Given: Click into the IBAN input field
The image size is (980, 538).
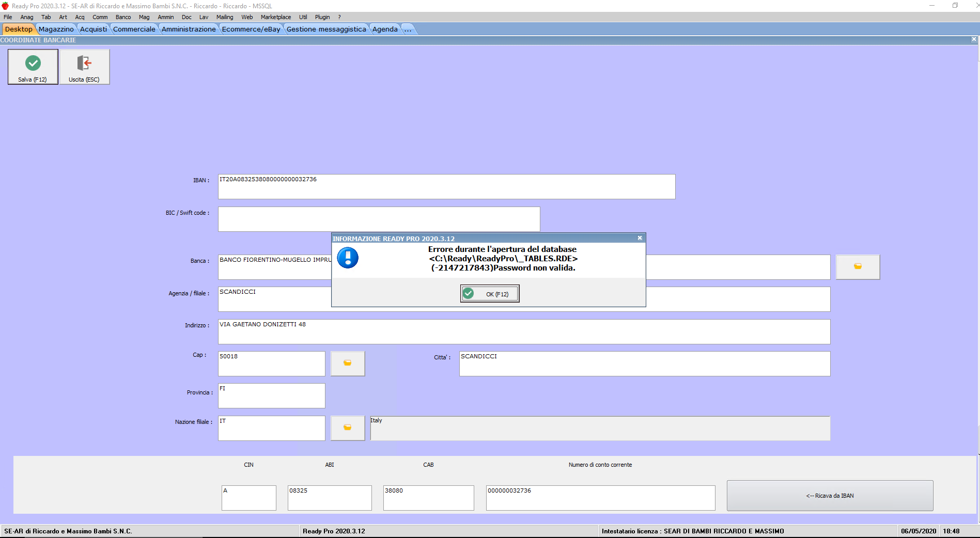Looking at the screenshot, I should (x=446, y=186).
